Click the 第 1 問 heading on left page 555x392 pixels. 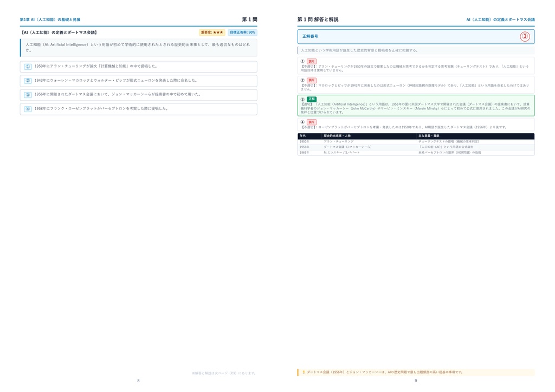(249, 19)
